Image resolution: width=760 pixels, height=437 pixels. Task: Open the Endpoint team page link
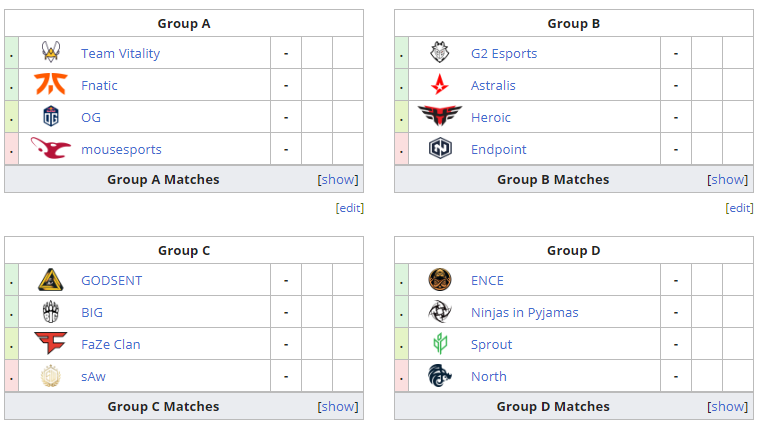[498, 149]
